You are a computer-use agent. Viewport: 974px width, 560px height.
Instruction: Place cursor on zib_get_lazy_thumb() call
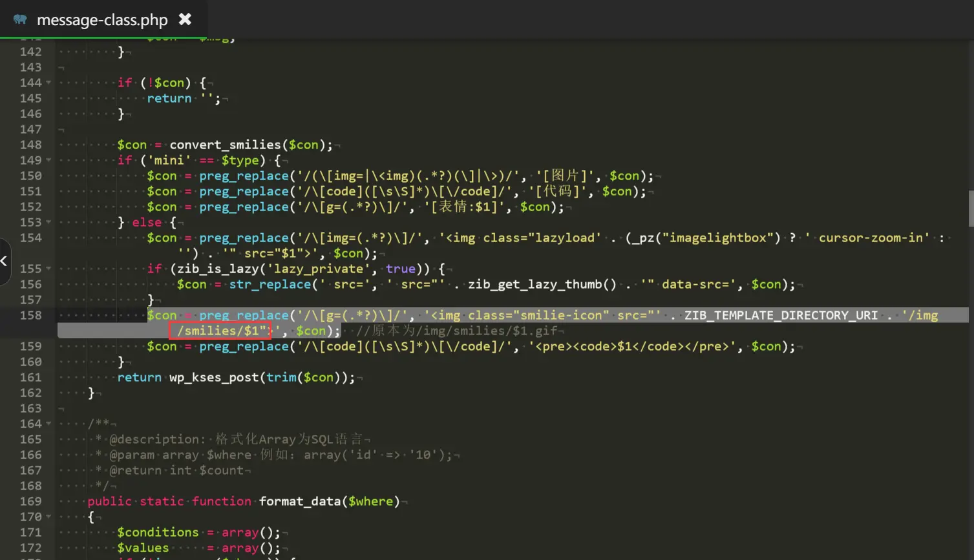[x=542, y=284]
